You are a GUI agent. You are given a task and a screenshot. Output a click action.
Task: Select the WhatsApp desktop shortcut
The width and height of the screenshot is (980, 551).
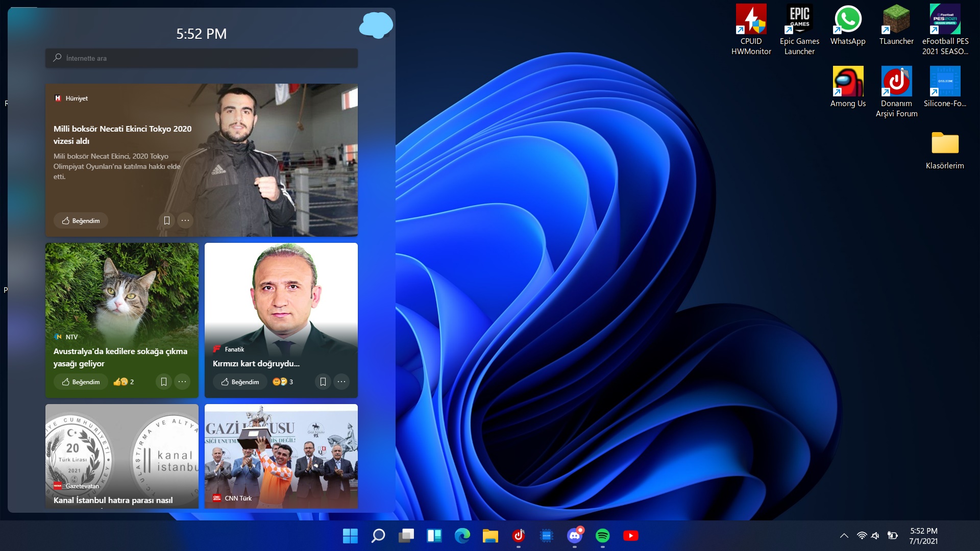848,26
